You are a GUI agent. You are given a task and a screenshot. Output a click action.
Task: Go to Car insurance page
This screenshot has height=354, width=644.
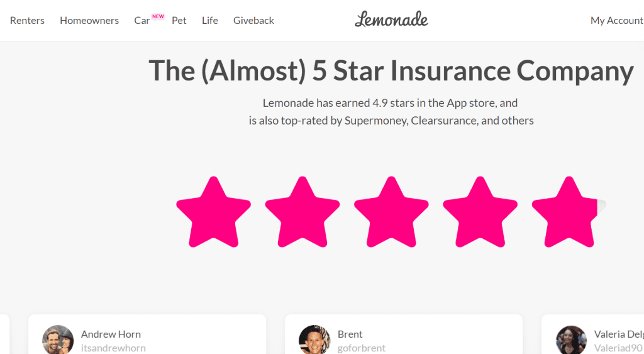click(x=142, y=21)
